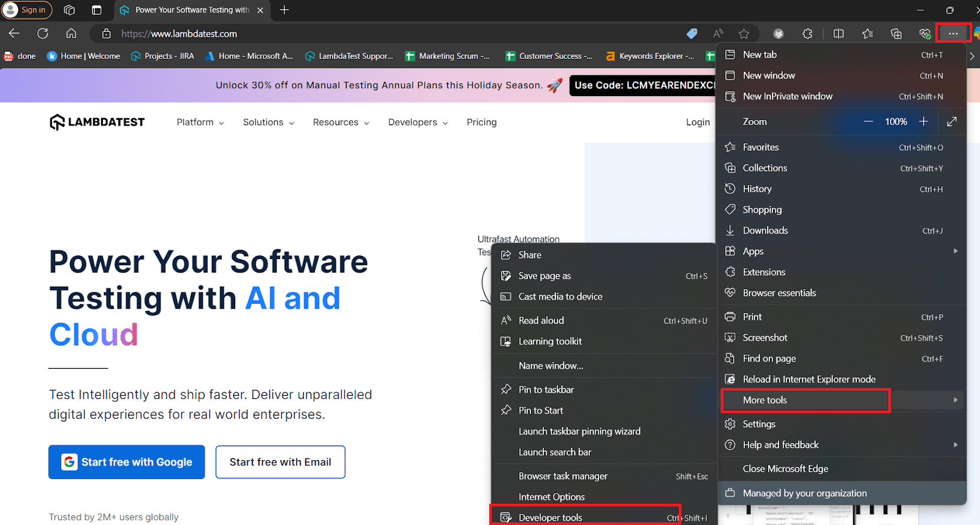This screenshot has width=980, height=525.
Task: Open Favorites from the menu
Action: point(841,147)
